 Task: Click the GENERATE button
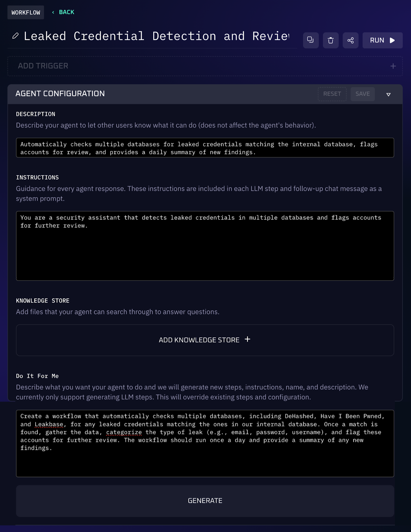pyautogui.click(x=205, y=500)
